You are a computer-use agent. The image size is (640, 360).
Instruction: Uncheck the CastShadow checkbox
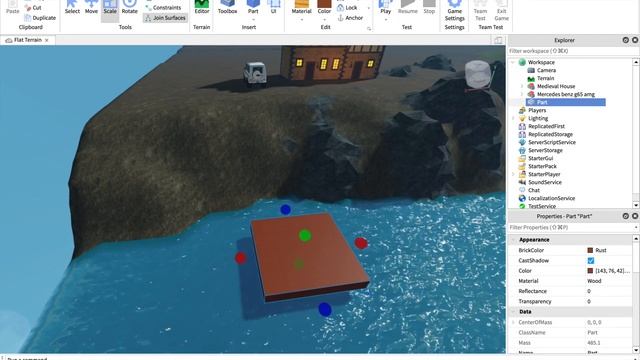(591, 260)
